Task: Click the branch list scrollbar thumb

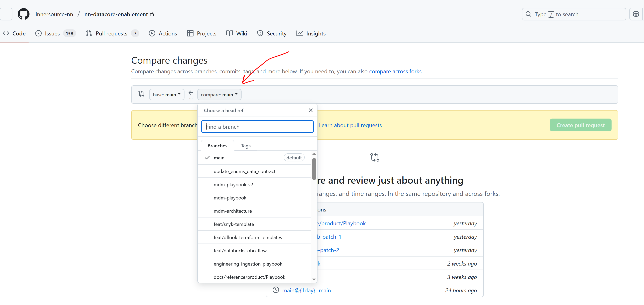Action: coord(314,169)
